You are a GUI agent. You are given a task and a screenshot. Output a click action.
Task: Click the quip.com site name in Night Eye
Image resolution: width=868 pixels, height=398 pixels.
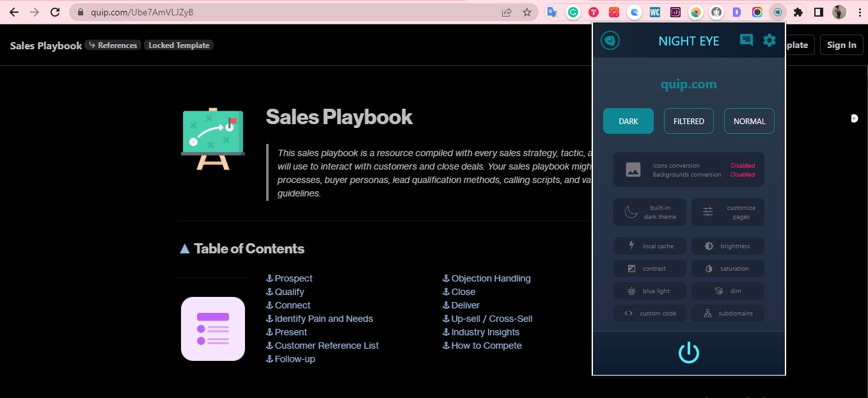point(688,84)
